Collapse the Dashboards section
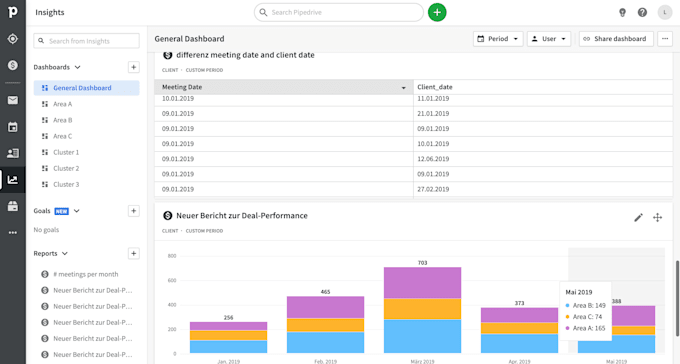Image resolution: width=680 pixels, height=364 pixels. click(x=78, y=67)
